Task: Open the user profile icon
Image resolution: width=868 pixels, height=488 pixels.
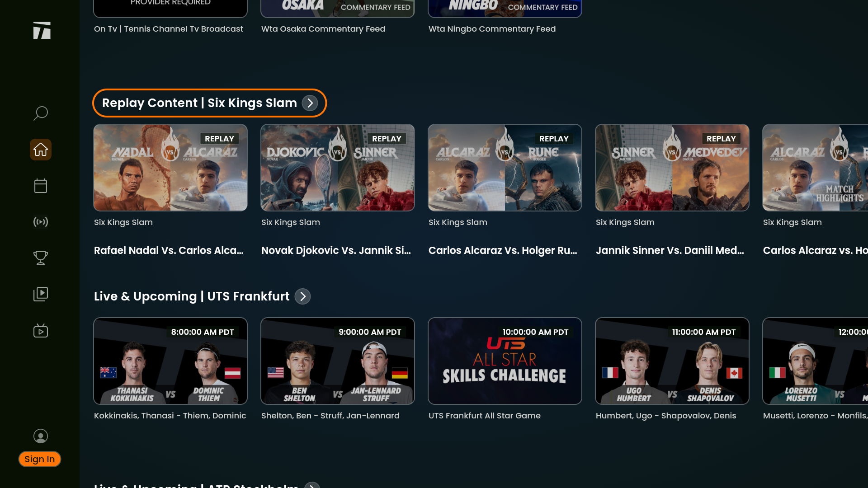Action: (40, 436)
